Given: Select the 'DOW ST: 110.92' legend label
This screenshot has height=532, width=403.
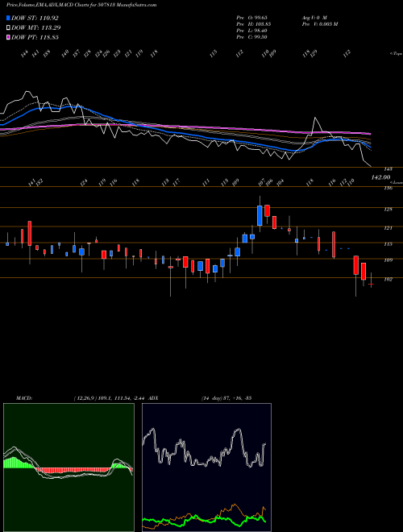Looking at the screenshot, I should click(x=35, y=18).
